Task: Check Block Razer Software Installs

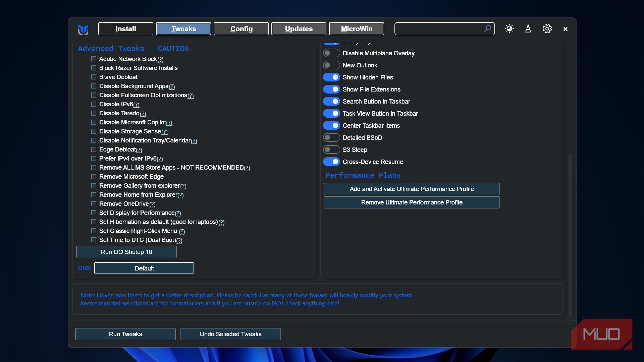Action: pyautogui.click(x=94, y=68)
